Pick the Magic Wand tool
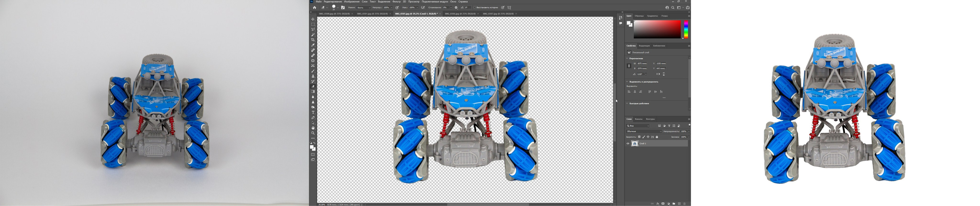Viewport: 980px width, 206px height. tap(313, 34)
